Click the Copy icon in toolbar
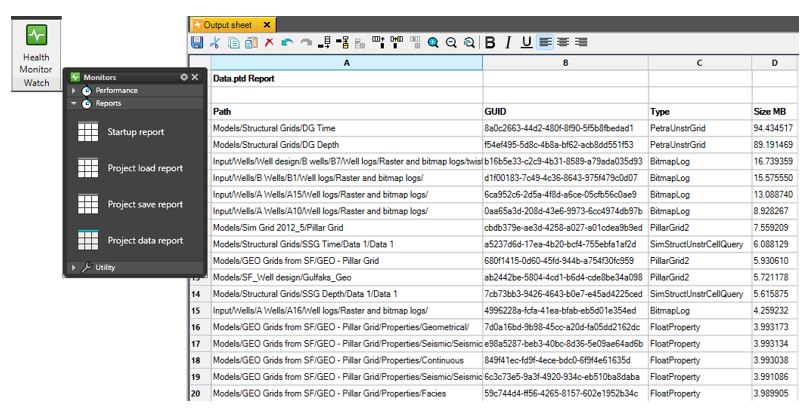This screenshot has height=413, width=811. tap(234, 42)
